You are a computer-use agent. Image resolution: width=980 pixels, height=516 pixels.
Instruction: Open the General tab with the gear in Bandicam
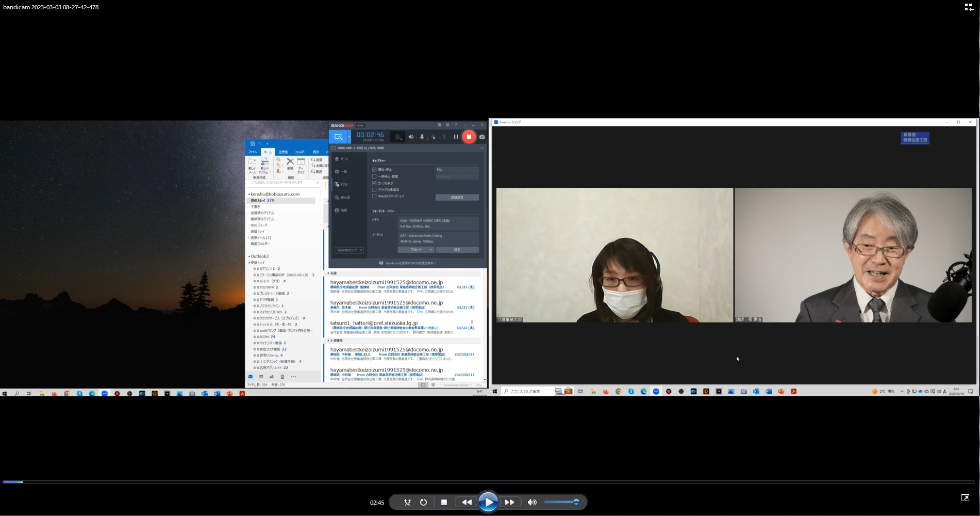click(x=342, y=172)
